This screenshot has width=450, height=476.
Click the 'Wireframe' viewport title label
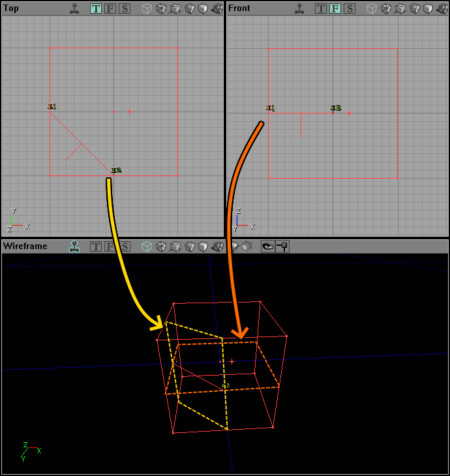(x=25, y=246)
